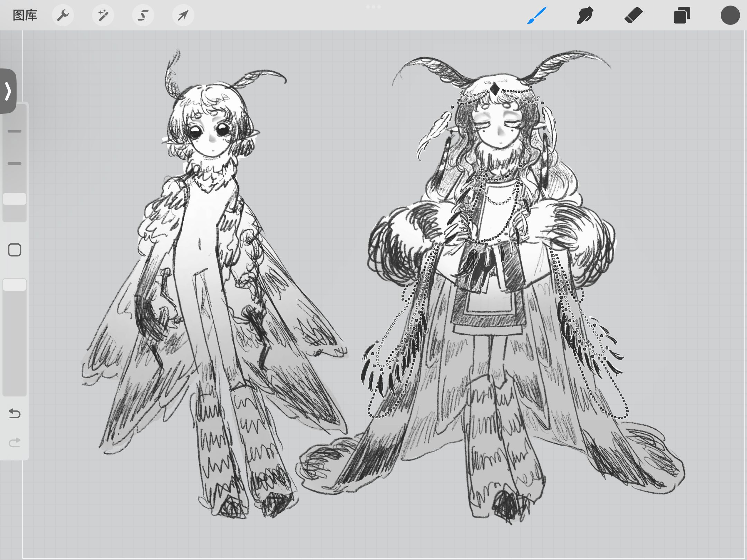The image size is (747, 560).
Task: Activate the Transform arrow tool
Action: (183, 16)
